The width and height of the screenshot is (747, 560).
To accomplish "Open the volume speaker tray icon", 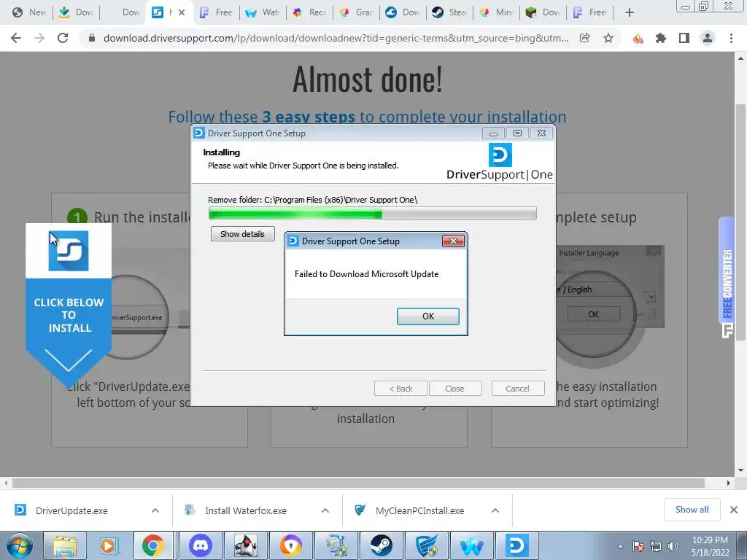I will coord(673,546).
